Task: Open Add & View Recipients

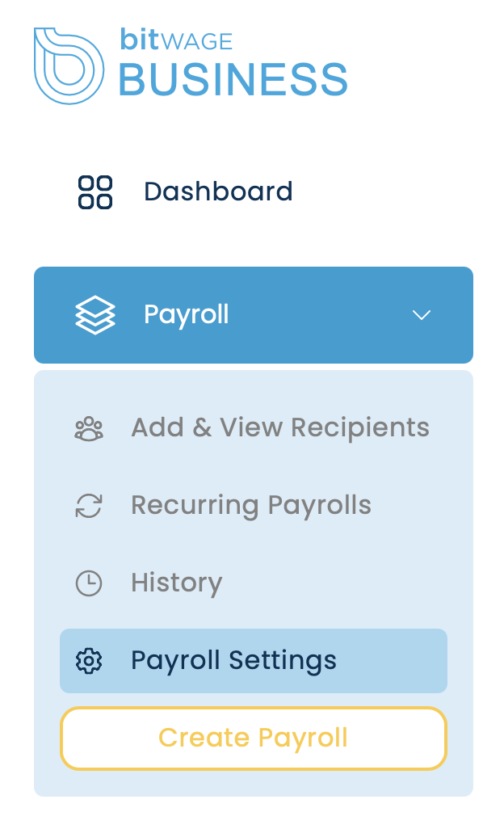Action: [279, 427]
